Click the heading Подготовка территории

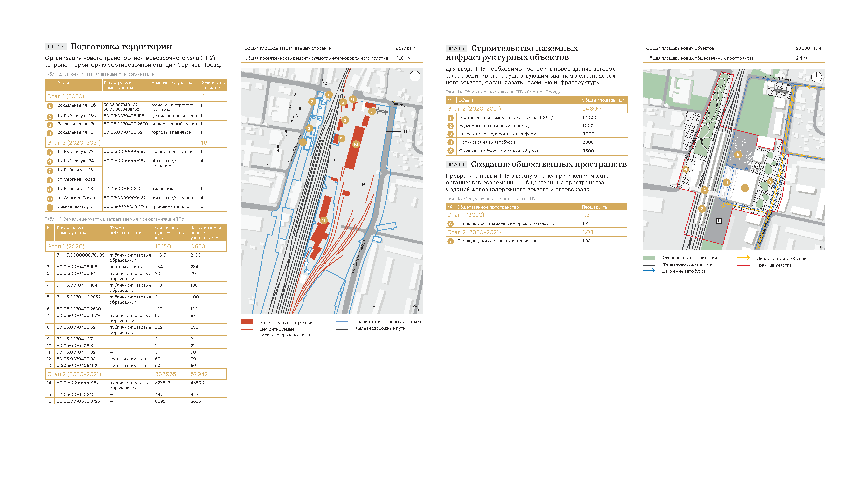(x=121, y=47)
